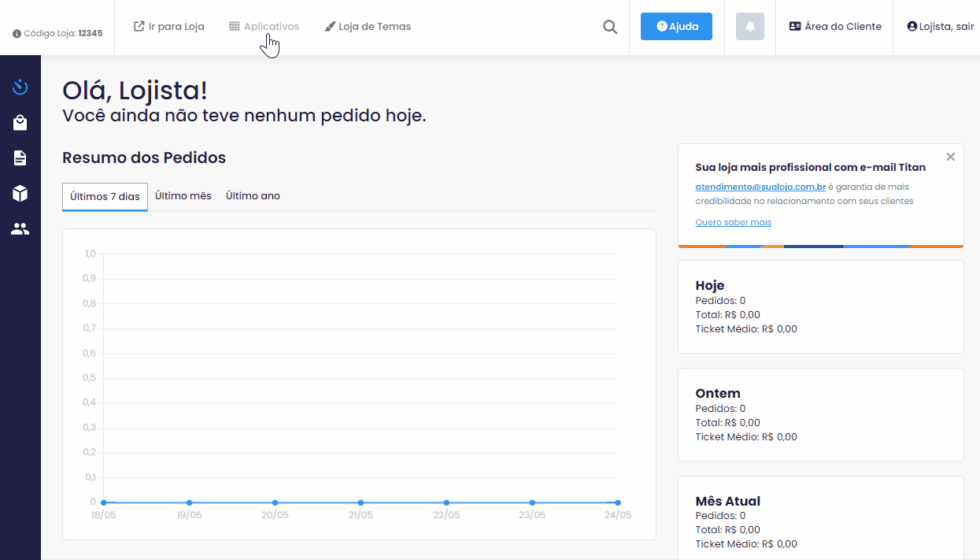Image resolution: width=980 pixels, height=560 pixels.
Task: Open the package box sidebar icon
Action: (x=20, y=194)
